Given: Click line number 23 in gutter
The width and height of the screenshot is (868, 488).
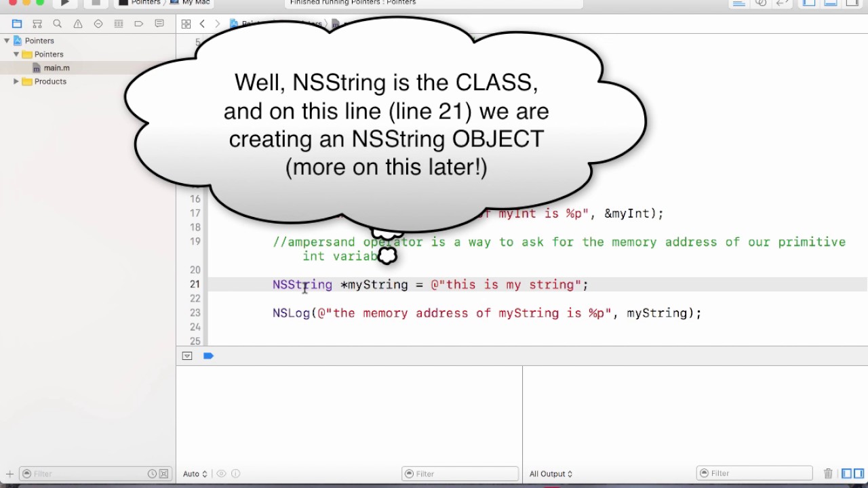Looking at the screenshot, I should [x=195, y=313].
